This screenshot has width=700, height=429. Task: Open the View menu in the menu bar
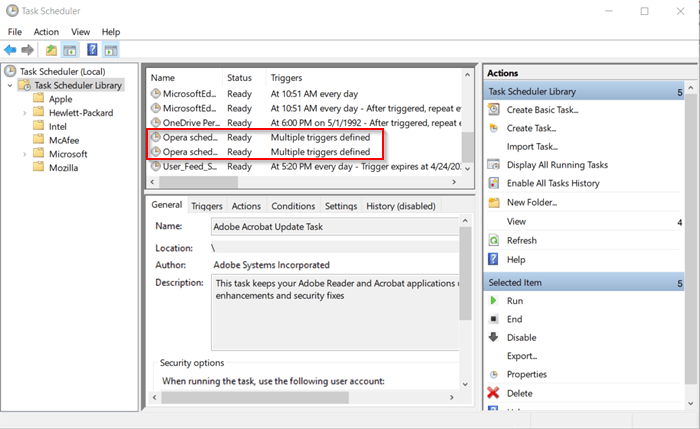80,32
